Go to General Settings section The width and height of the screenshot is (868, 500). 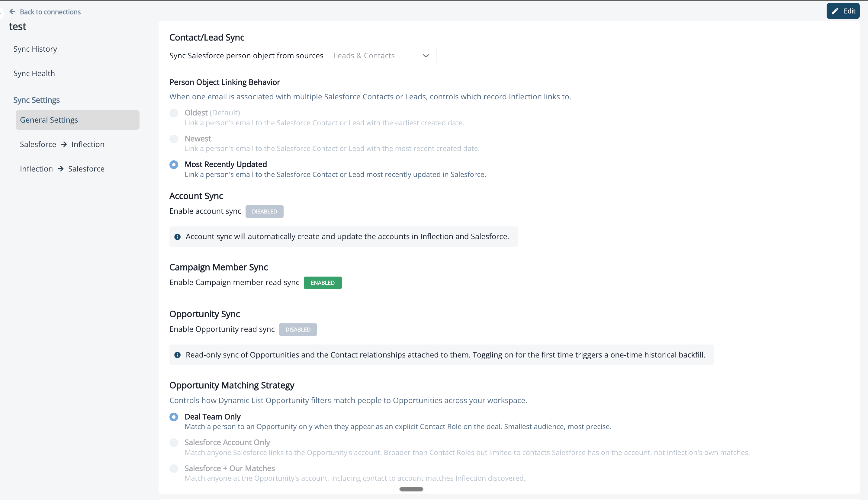77,120
